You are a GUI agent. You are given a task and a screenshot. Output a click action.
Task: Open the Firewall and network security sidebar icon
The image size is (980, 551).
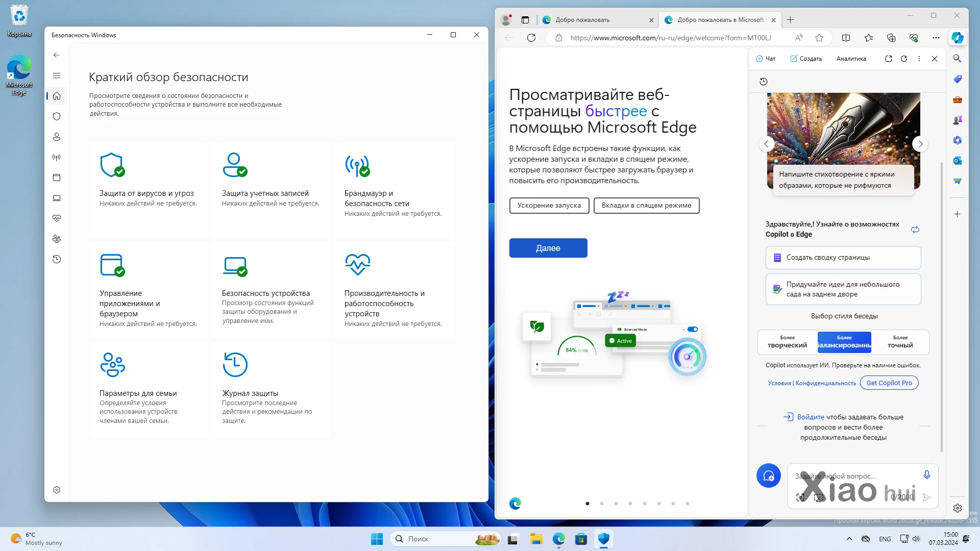[x=57, y=157]
